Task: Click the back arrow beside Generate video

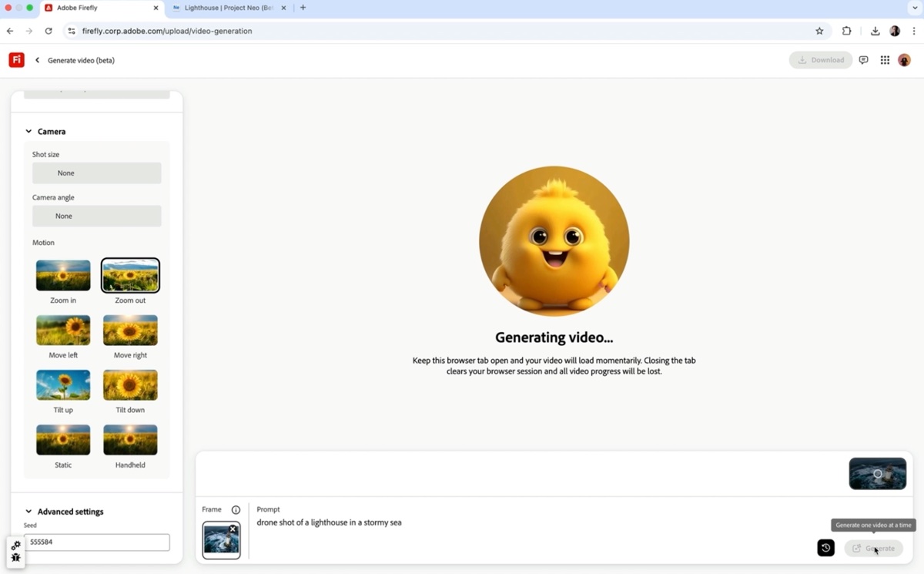Action: pos(37,60)
